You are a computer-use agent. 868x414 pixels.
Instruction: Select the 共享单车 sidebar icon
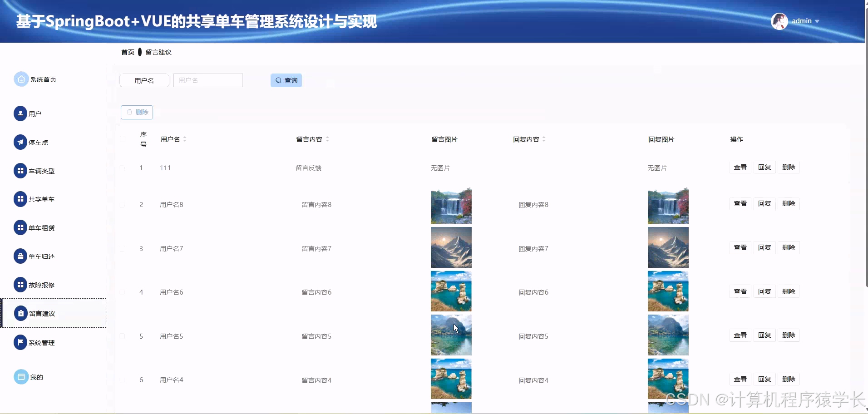[41, 199]
